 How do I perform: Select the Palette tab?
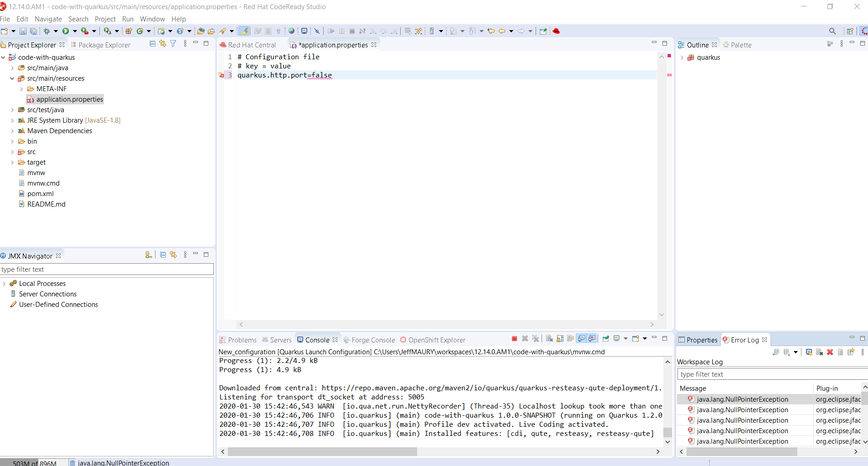(x=737, y=45)
